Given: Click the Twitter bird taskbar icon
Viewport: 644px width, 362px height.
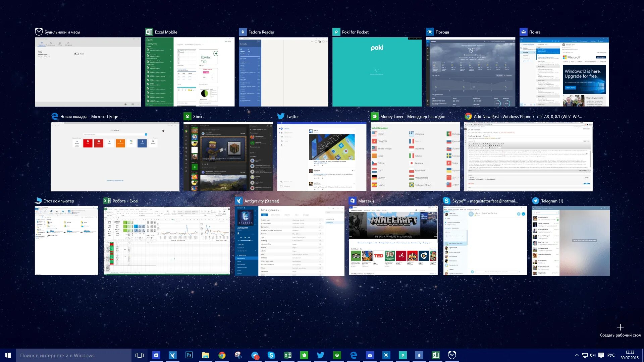Looking at the screenshot, I should (x=320, y=355).
